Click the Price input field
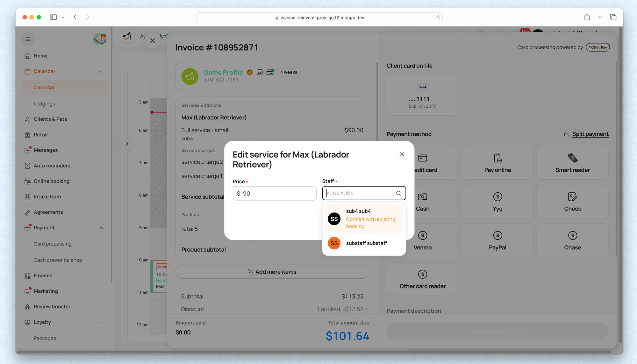The image size is (637, 364). coord(274,194)
